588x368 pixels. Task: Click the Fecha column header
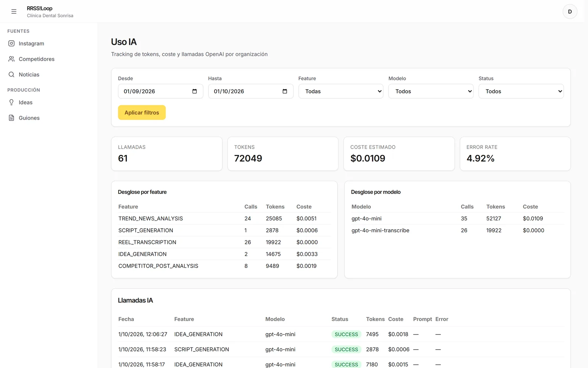pos(126,319)
